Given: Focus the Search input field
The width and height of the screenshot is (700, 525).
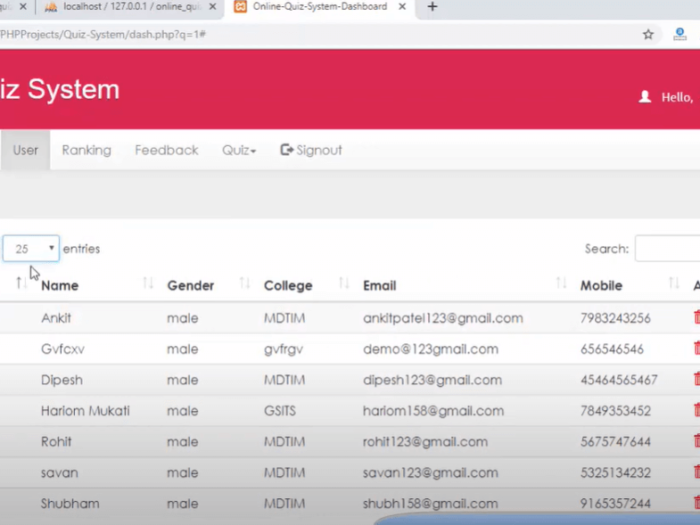Looking at the screenshot, I should pos(667,248).
